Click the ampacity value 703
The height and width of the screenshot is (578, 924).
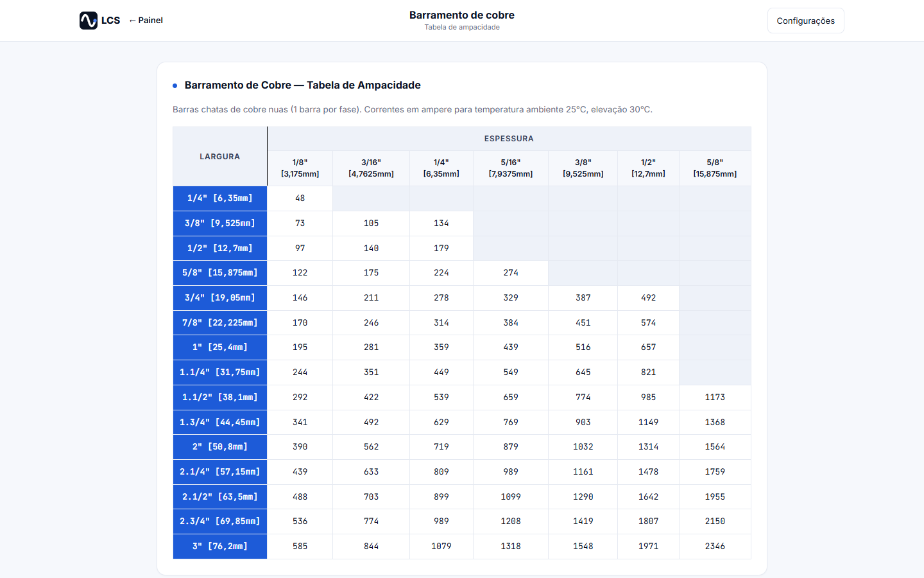point(371,497)
